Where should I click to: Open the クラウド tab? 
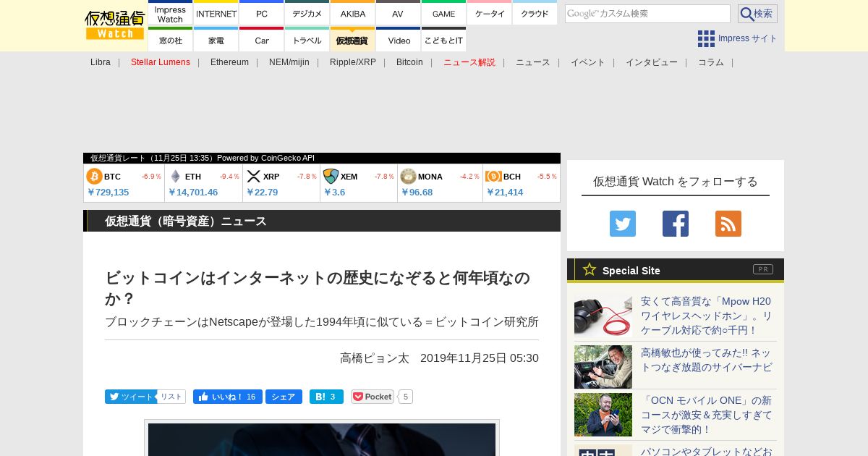pos(535,14)
